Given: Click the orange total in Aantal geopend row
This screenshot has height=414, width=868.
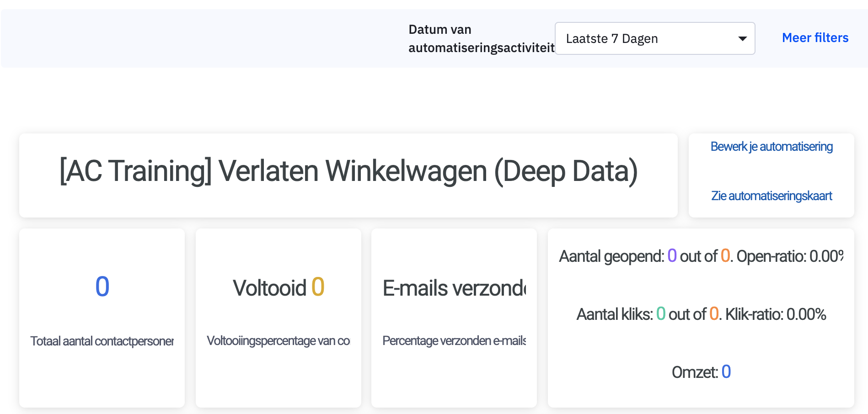Looking at the screenshot, I should pos(725,255).
